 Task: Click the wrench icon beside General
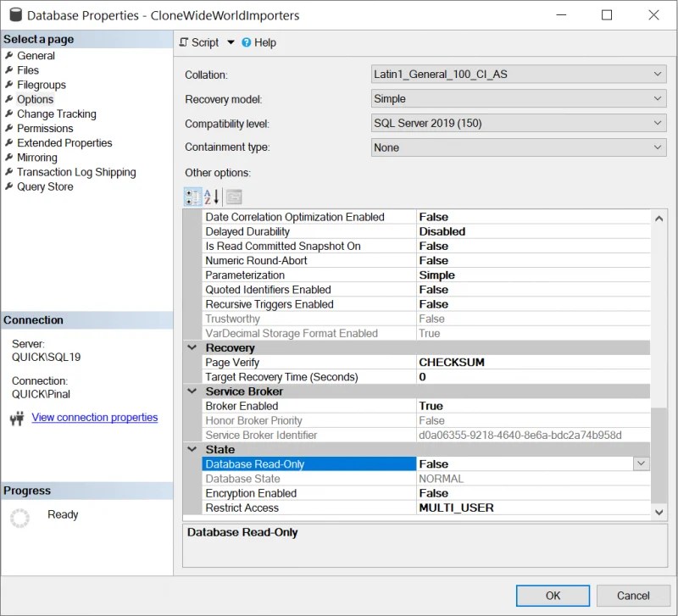(x=9, y=55)
